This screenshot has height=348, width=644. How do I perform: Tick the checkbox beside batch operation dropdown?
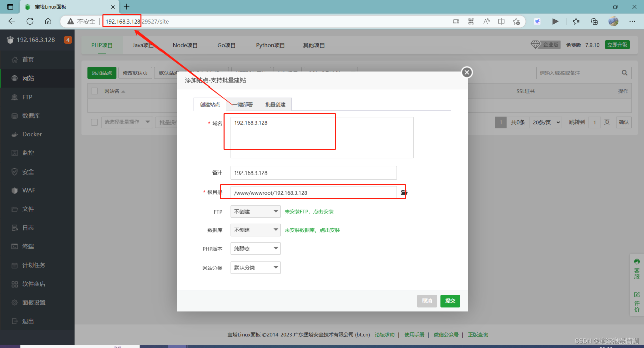coord(94,122)
